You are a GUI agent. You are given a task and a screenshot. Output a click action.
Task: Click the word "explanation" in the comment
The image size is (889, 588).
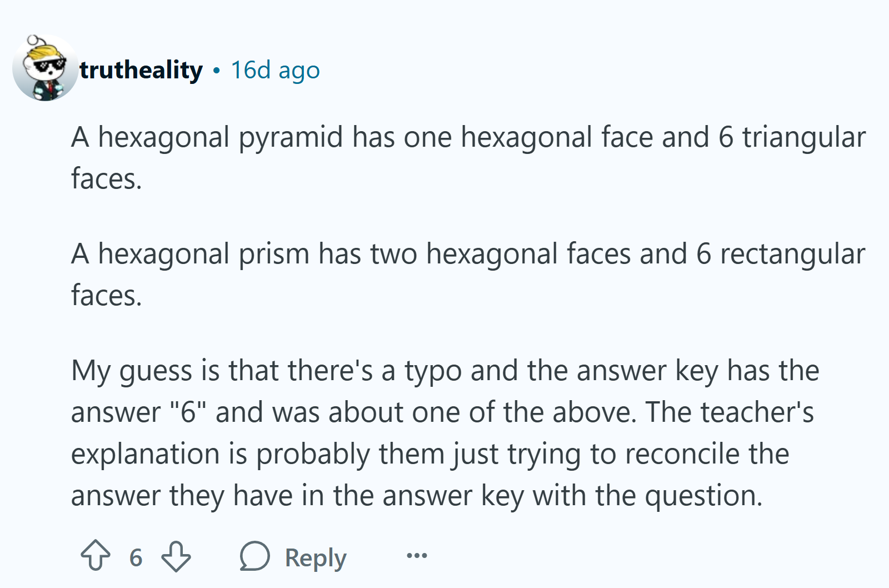click(x=146, y=455)
